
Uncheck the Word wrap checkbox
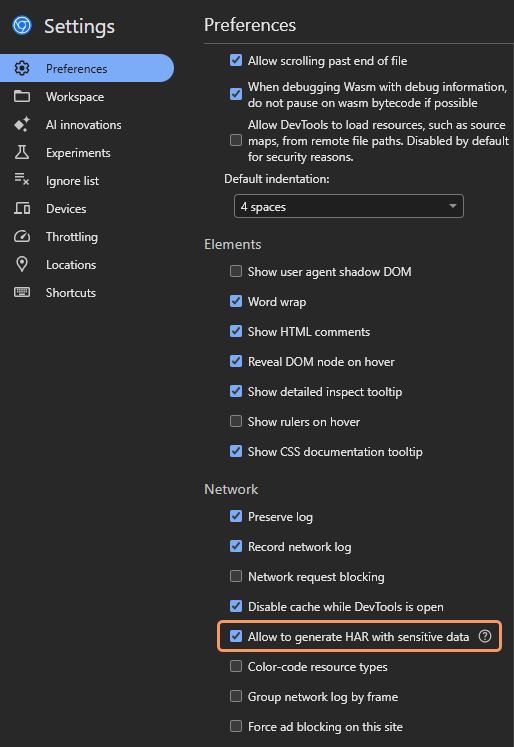pyautogui.click(x=236, y=301)
